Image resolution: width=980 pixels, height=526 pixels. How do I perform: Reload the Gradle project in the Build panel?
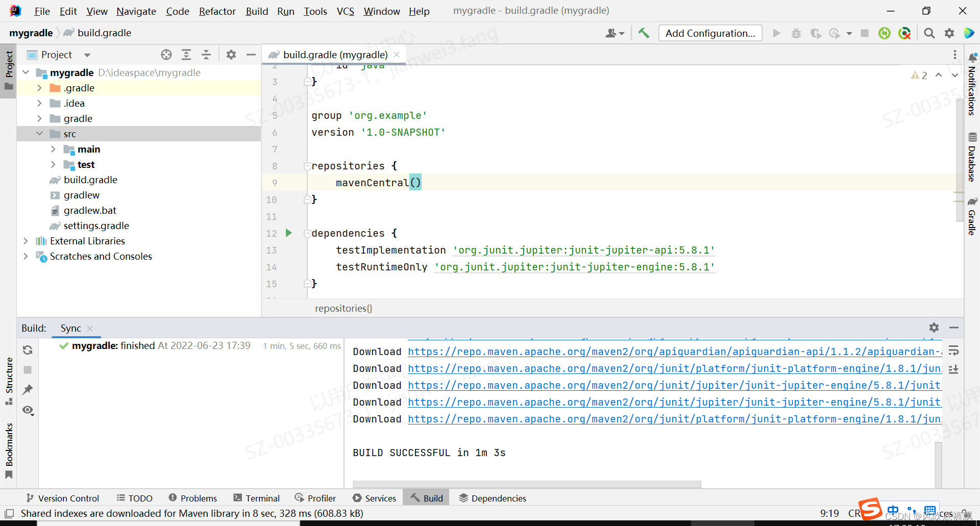(x=28, y=350)
